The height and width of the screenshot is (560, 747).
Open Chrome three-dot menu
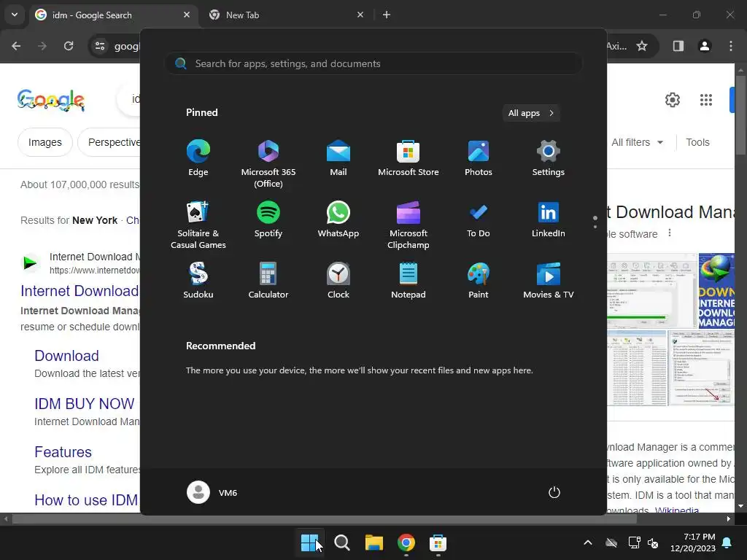click(x=731, y=46)
